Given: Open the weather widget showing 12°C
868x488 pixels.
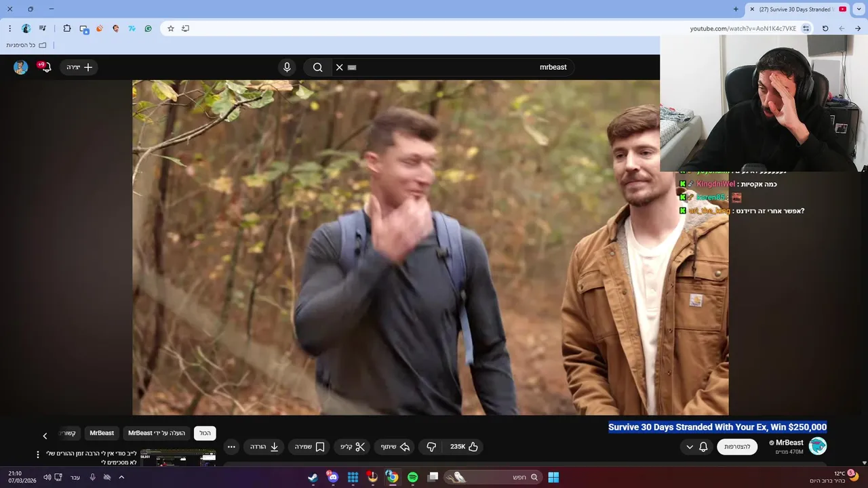Looking at the screenshot, I should (x=834, y=477).
